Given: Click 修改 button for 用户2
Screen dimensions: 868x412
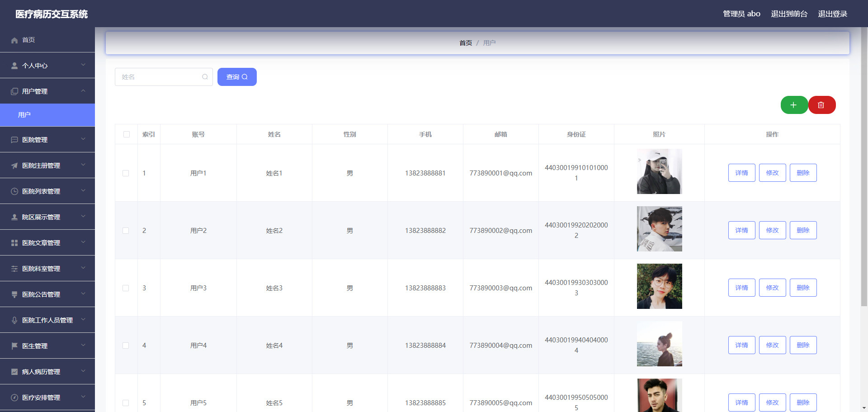Looking at the screenshot, I should [772, 230].
